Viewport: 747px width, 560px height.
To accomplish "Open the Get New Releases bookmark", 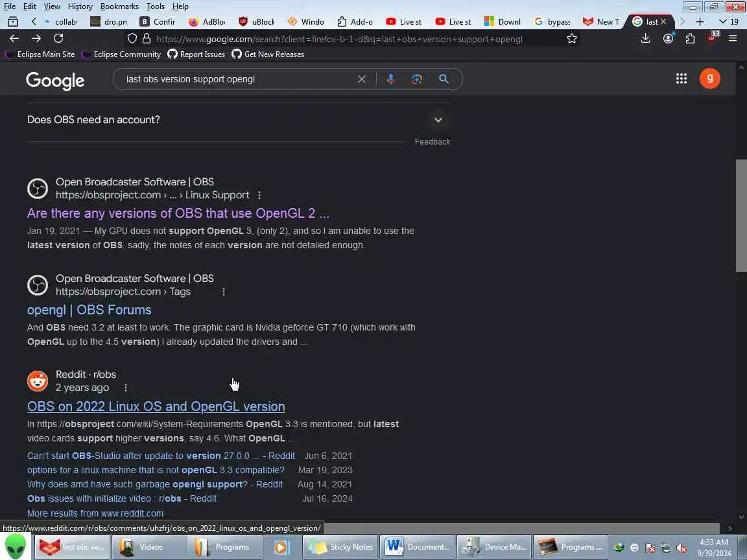I will (x=268, y=54).
